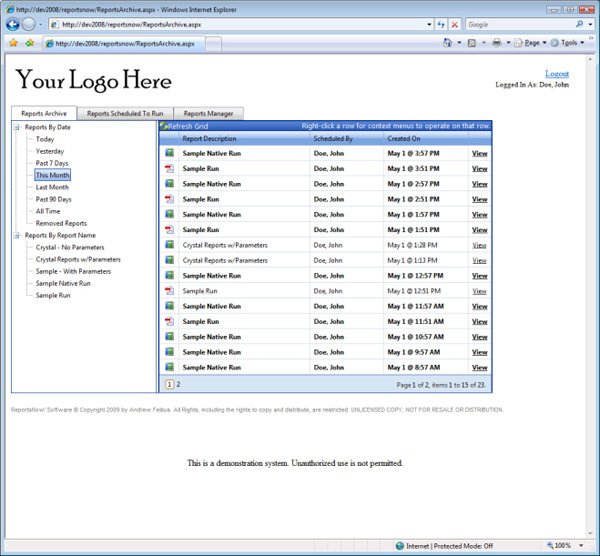The width and height of the screenshot is (600, 556).
Task: Collapse the Reports By Report Name tree node
Action: (x=17, y=235)
